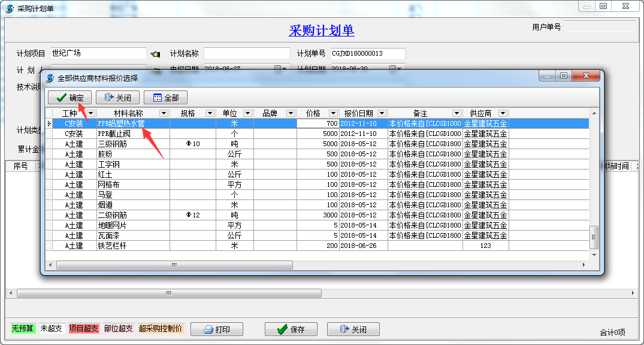Click the hand lookup icon beside 计划项目
Image resolution: width=644 pixels, height=345 pixels.
pos(155,54)
